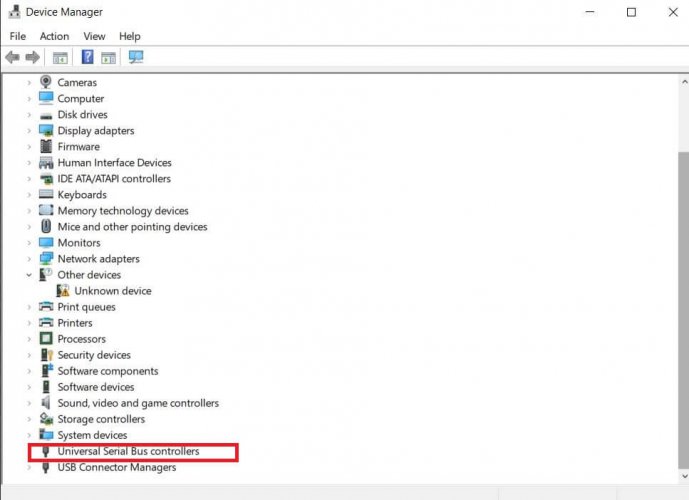Maximize the Device Manager window

(x=631, y=12)
